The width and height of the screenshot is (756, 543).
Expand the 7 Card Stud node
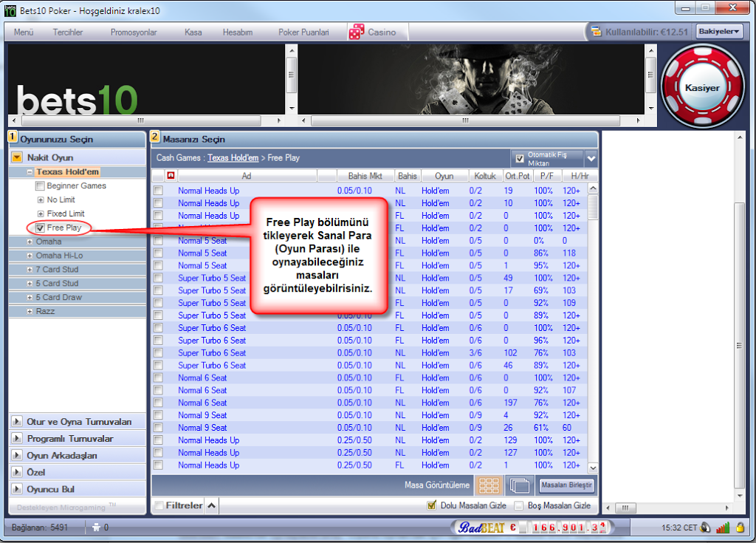30,270
